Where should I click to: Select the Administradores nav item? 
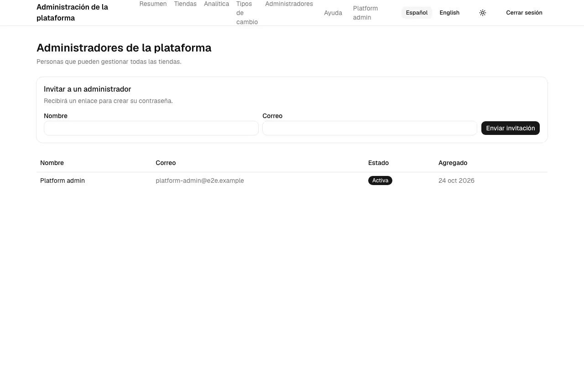click(289, 4)
